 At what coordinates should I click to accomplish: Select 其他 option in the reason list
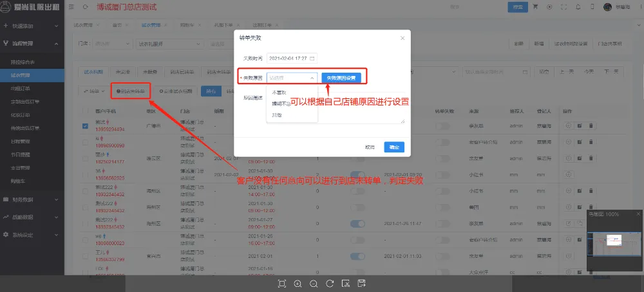[x=276, y=115]
